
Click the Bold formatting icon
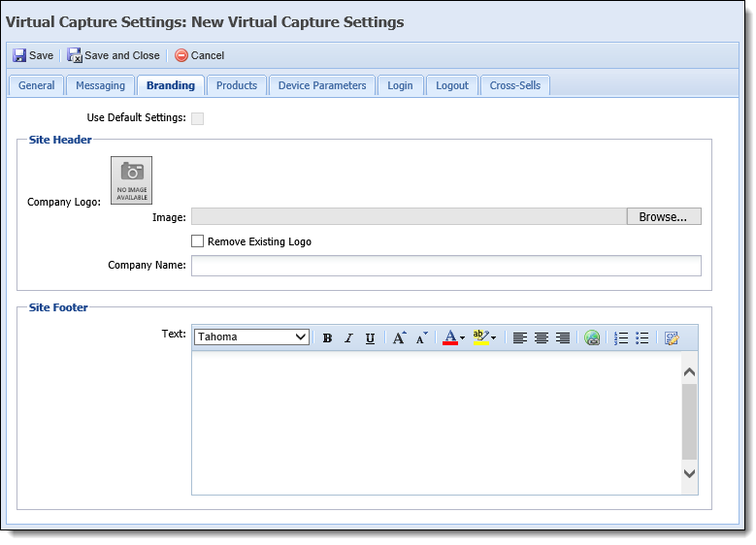click(327, 338)
